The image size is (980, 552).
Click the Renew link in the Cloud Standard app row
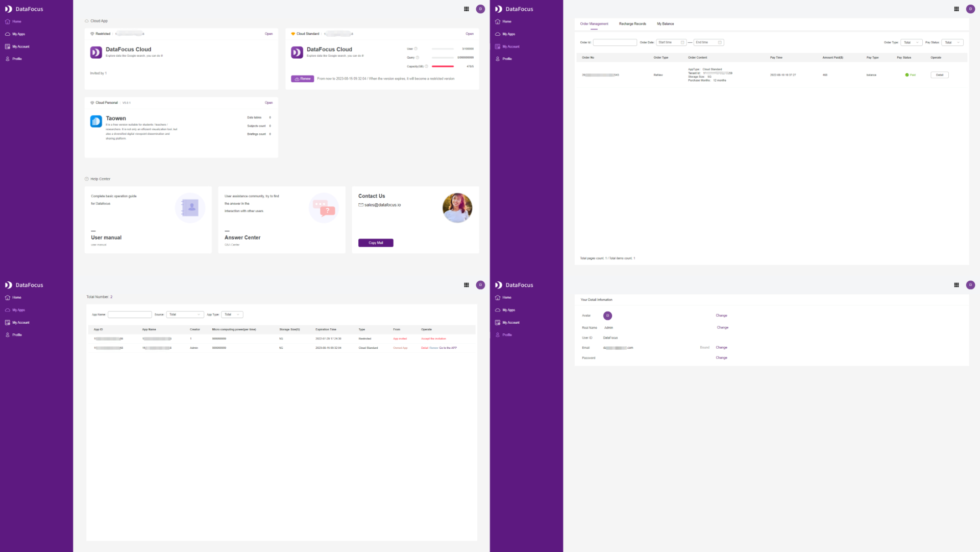point(434,348)
